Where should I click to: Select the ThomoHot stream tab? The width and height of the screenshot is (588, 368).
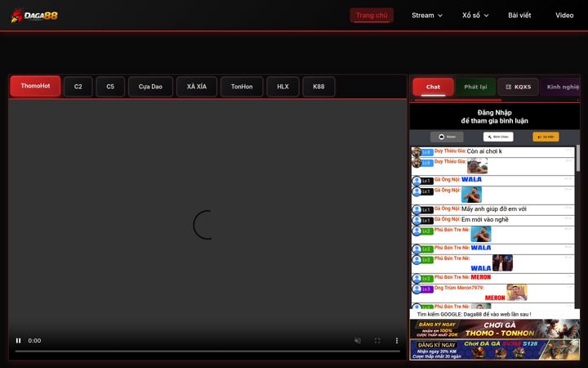tap(35, 86)
